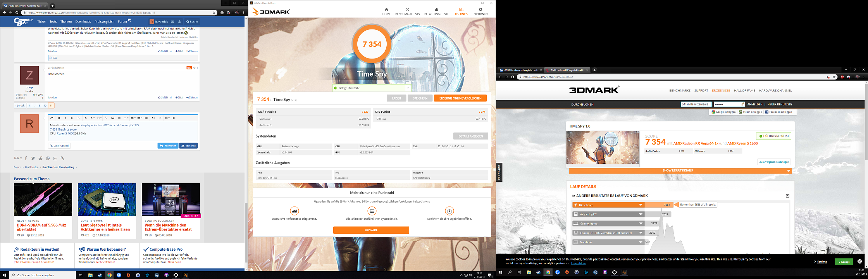Click ComputerBase mail envelope icon
Image resolution: width=868 pixels, height=279 pixels.
172,22
